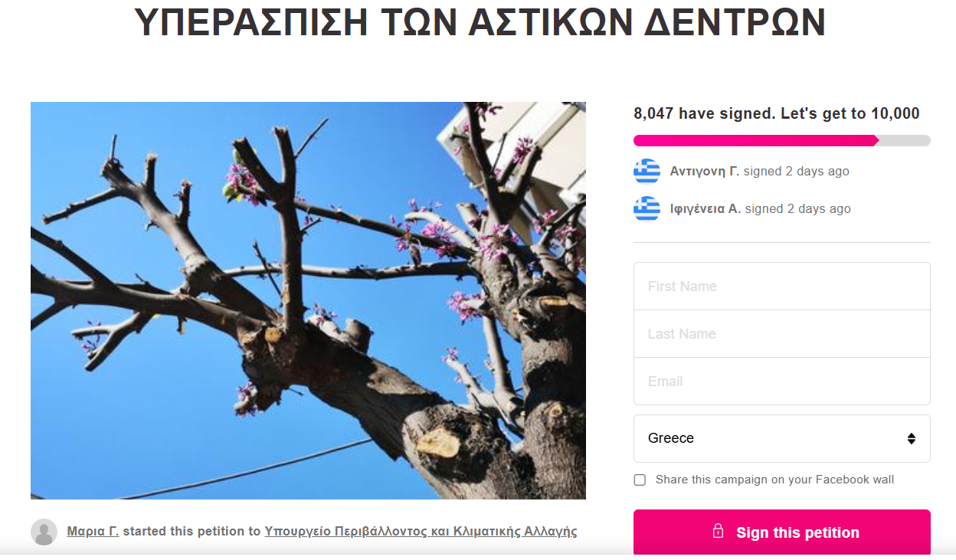The image size is (956, 560).
Task: Click the pruned tree petition photo
Action: (308, 300)
